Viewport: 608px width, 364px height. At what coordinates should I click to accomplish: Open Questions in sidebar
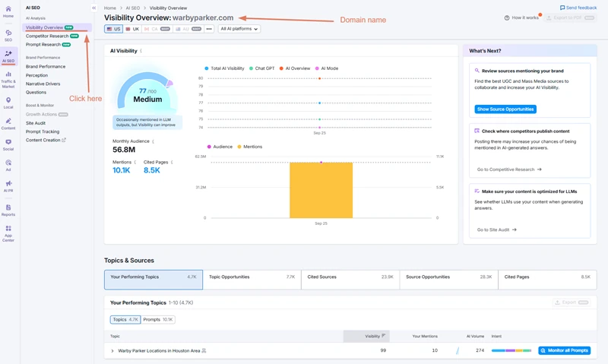point(36,93)
